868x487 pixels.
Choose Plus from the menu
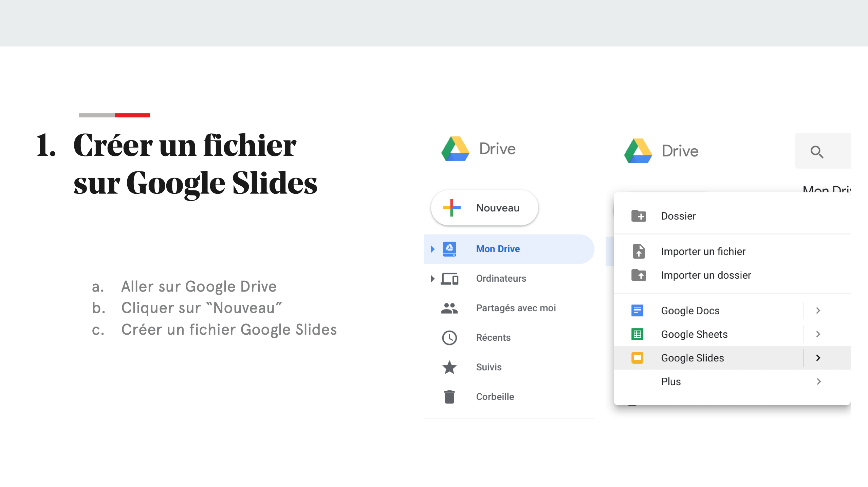coord(732,381)
